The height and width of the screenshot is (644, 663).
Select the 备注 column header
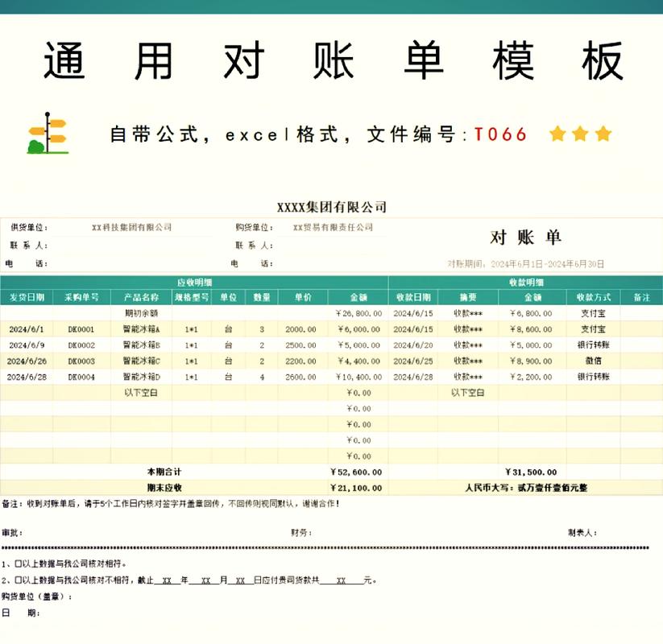click(641, 297)
